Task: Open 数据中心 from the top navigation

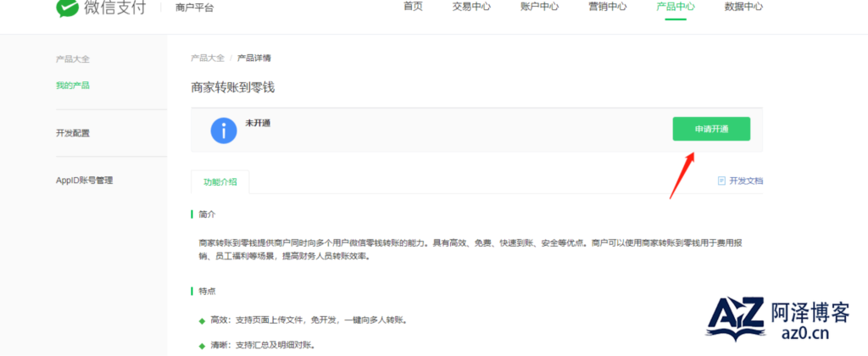Action: 743,7
